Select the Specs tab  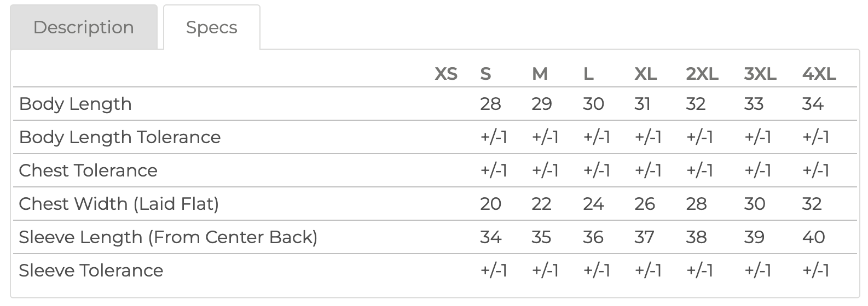211,27
